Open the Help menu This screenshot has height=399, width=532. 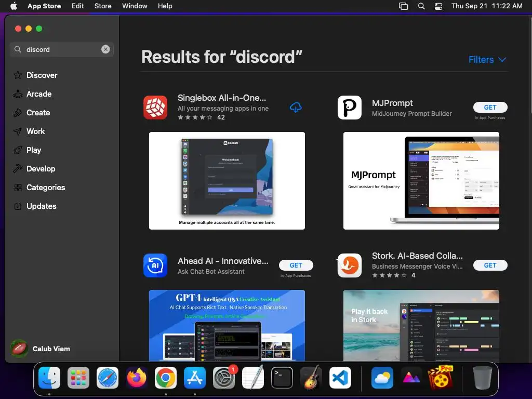pyautogui.click(x=165, y=6)
